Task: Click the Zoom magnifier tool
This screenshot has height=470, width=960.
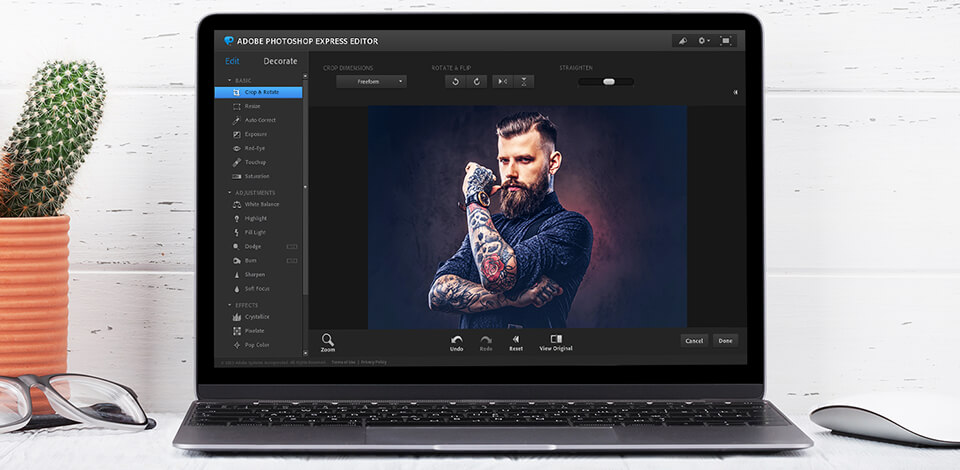Action: 328,343
